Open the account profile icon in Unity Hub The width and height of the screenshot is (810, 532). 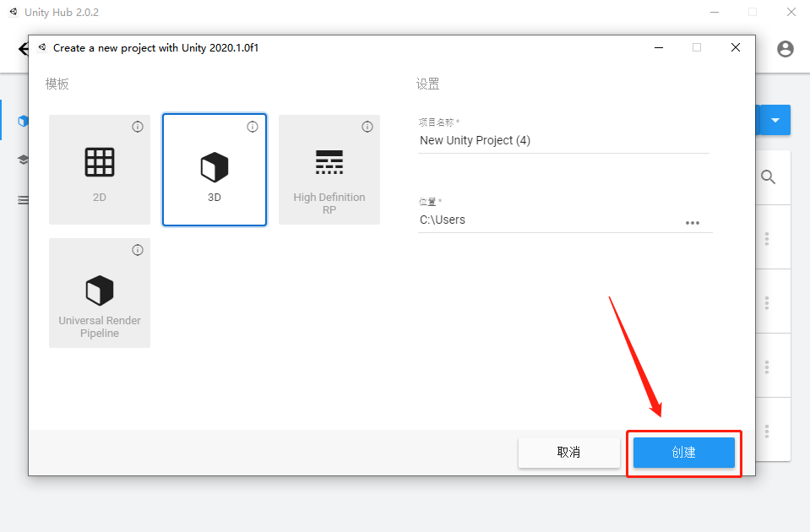coord(786,49)
